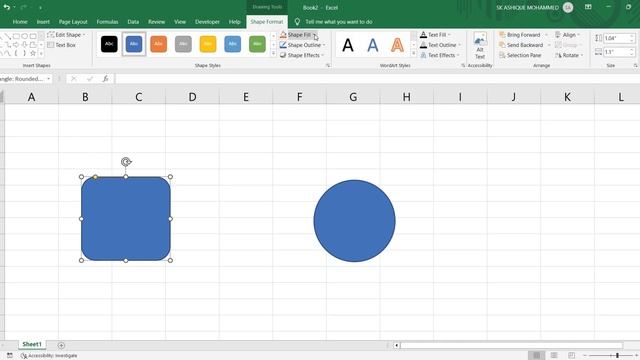
Task: Open the Shape Fill dropdown arrow
Action: point(314,35)
